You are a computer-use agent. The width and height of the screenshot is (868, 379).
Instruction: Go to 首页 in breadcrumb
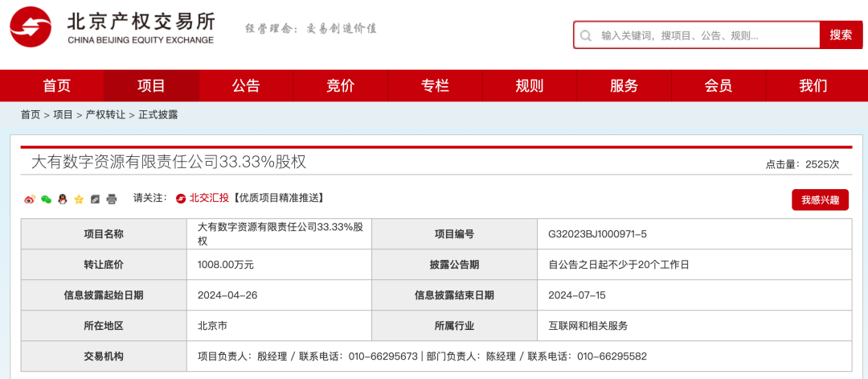pos(31,115)
